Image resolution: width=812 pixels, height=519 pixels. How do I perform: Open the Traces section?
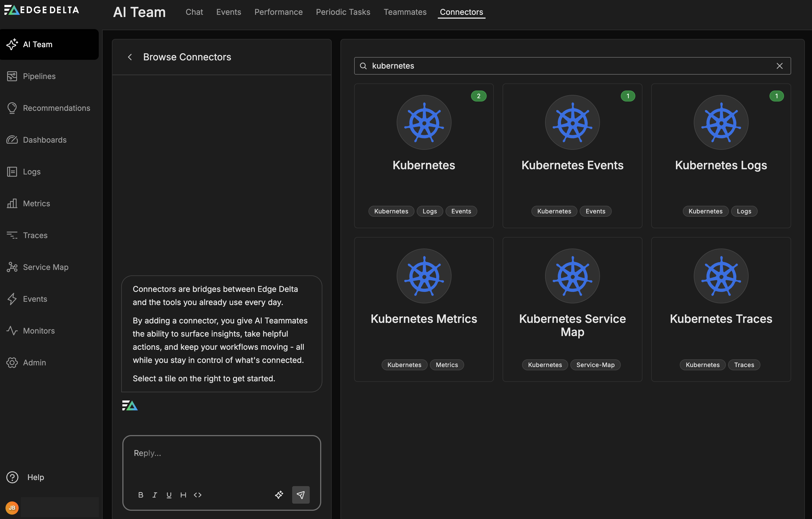[x=35, y=235]
